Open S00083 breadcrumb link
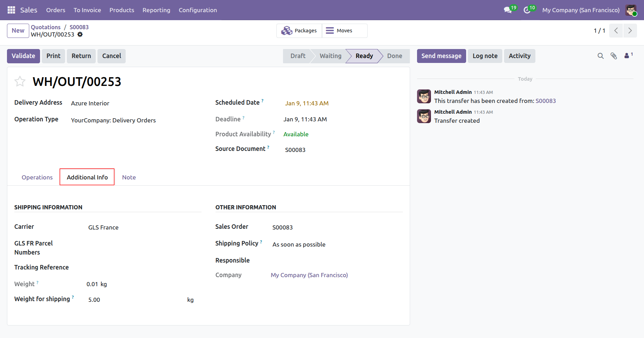 79,27
